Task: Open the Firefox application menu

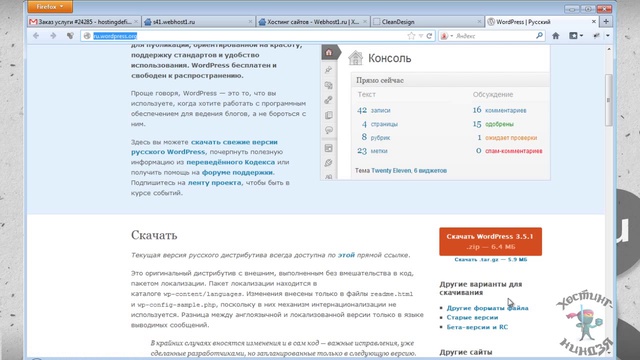Action: click(x=50, y=7)
